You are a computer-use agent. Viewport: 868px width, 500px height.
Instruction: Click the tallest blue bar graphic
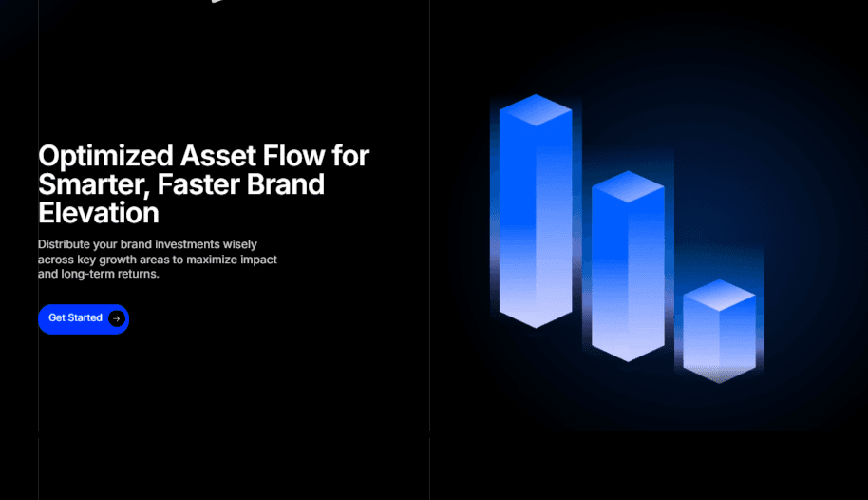[x=536, y=211]
